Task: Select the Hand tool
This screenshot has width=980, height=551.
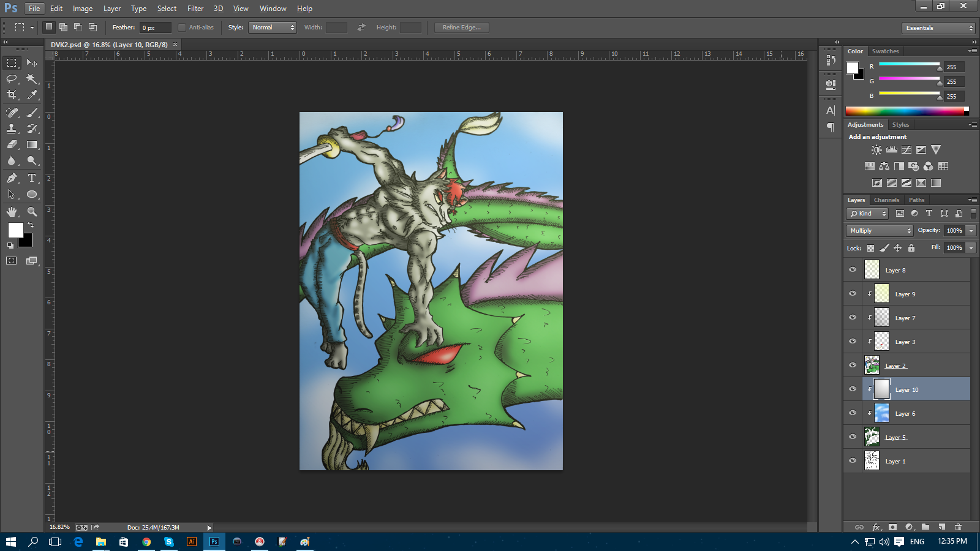Action: pyautogui.click(x=12, y=212)
